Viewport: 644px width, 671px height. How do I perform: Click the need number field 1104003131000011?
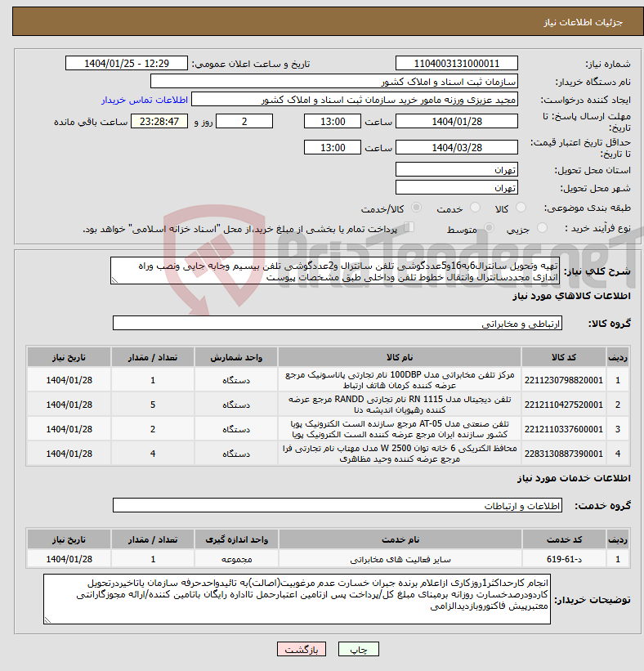(457, 63)
